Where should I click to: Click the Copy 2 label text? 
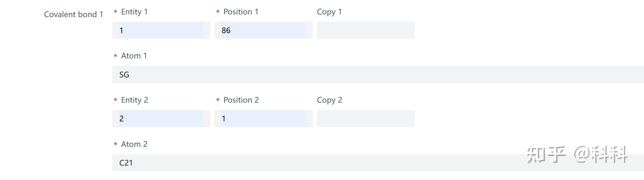click(330, 100)
